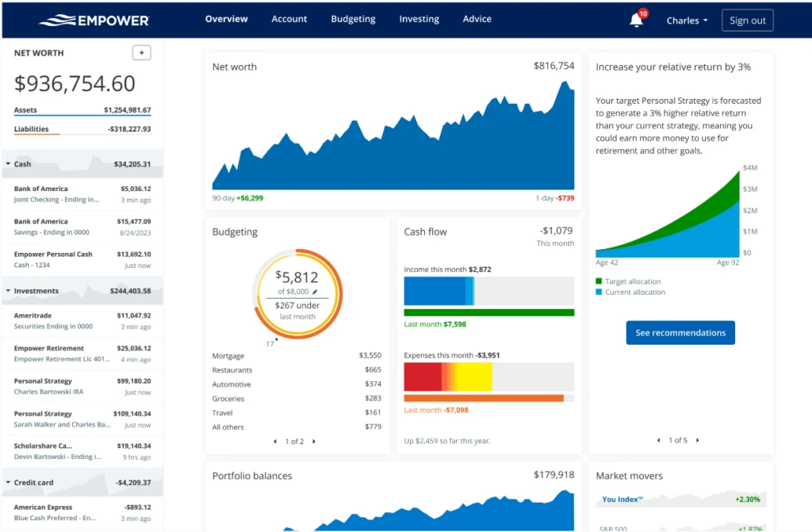Click the Groceries budget category row

pos(297,398)
